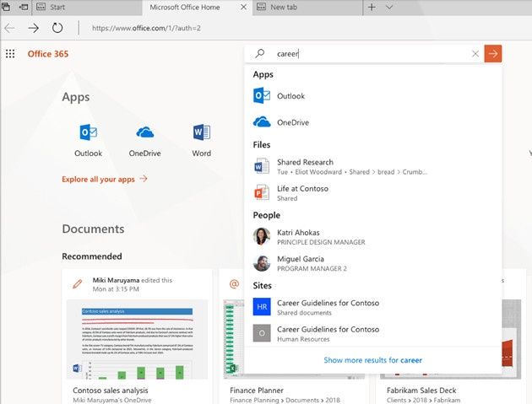Click the Shared Research file path text

(352, 172)
